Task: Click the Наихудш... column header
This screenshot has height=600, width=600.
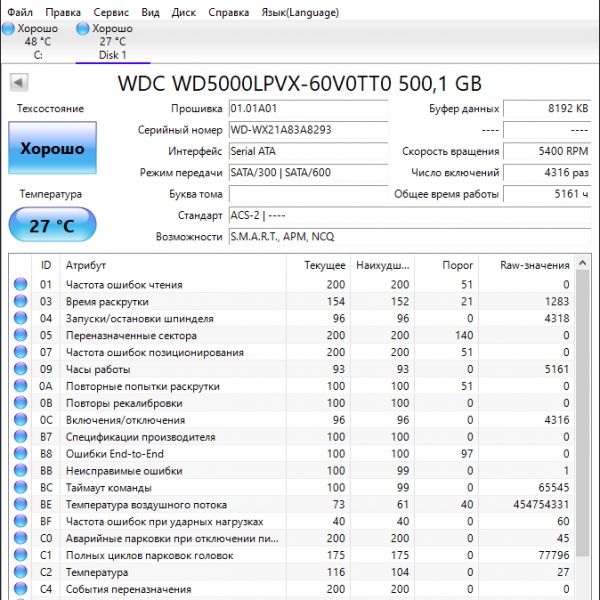Action: click(382, 265)
